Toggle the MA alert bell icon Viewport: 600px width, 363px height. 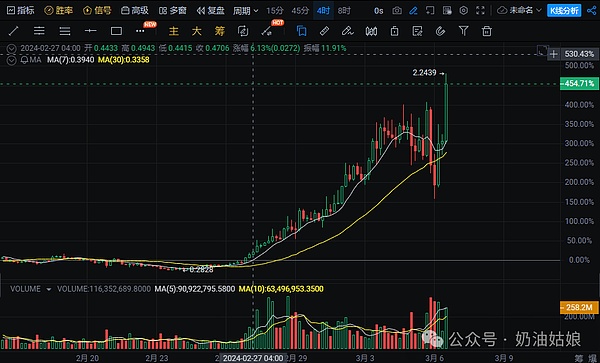click(x=24, y=60)
